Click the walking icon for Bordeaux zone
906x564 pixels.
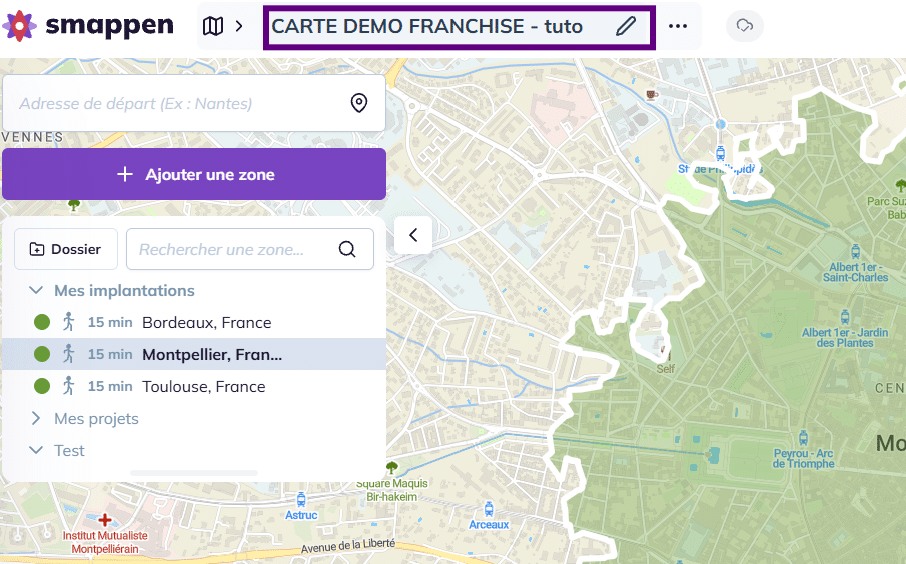[68, 322]
